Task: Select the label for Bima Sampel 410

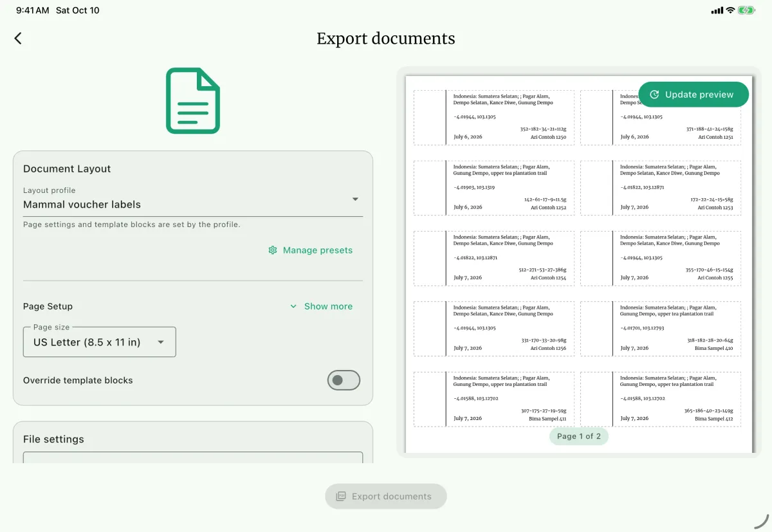Action: point(661,329)
